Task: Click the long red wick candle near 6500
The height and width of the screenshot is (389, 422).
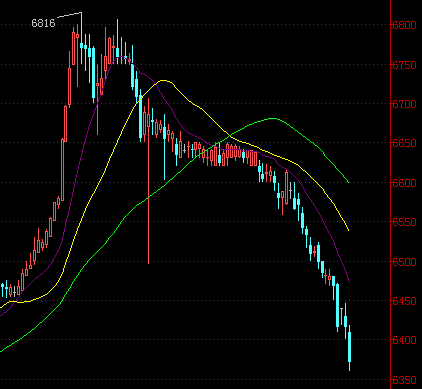Action: point(148,181)
